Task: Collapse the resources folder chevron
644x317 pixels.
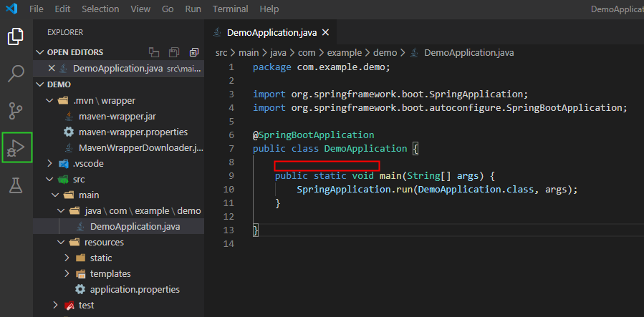Action: pyautogui.click(x=61, y=242)
